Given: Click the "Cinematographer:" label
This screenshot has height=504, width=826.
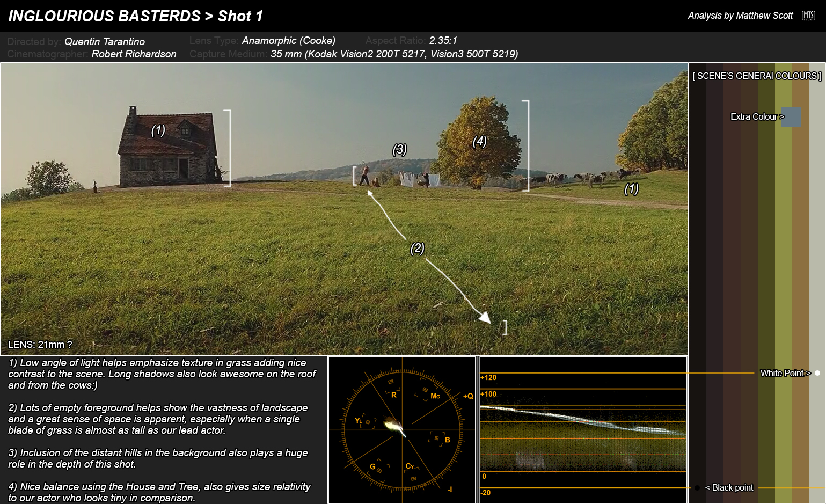Looking at the screenshot, I should [47, 54].
